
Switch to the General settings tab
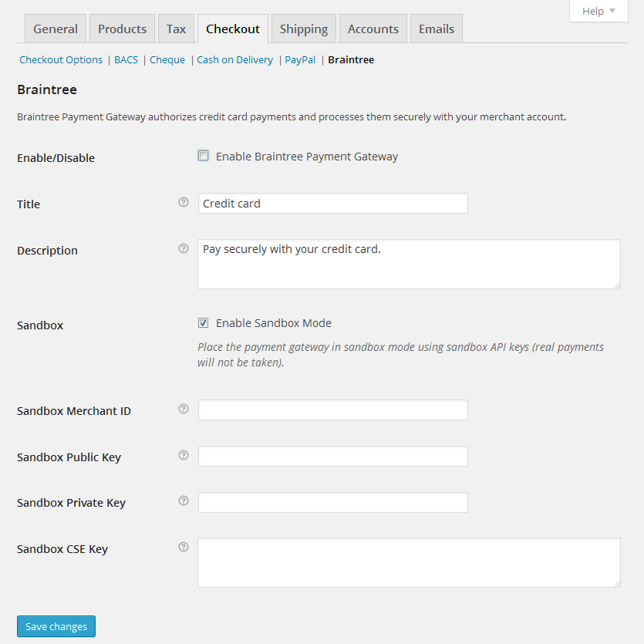tap(56, 29)
